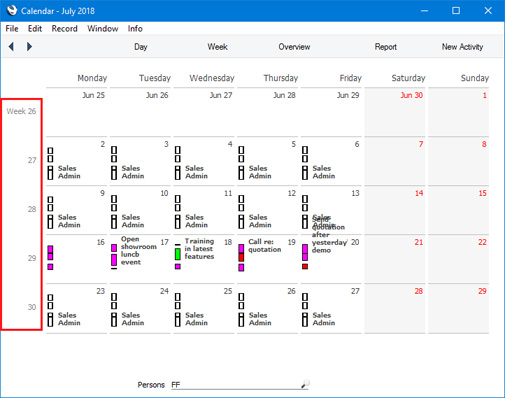The height and width of the screenshot is (398, 505).
Task: Select Jun 27 date label
Action: [221, 95]
